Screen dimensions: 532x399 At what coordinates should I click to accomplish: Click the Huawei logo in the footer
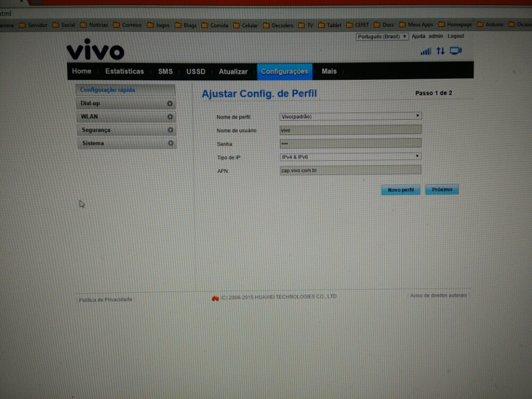tap(215, 298)
